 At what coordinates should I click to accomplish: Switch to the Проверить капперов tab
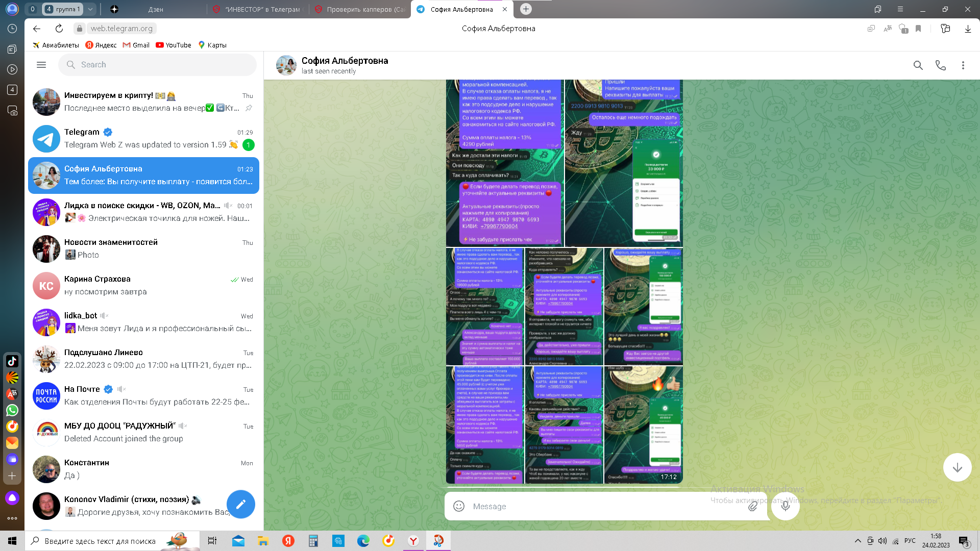(360, 9)
